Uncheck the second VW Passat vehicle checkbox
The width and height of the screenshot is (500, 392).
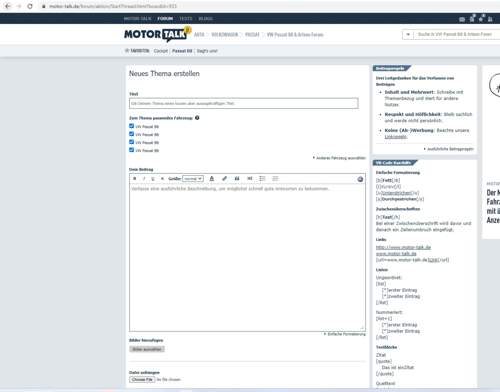(131, 134)
